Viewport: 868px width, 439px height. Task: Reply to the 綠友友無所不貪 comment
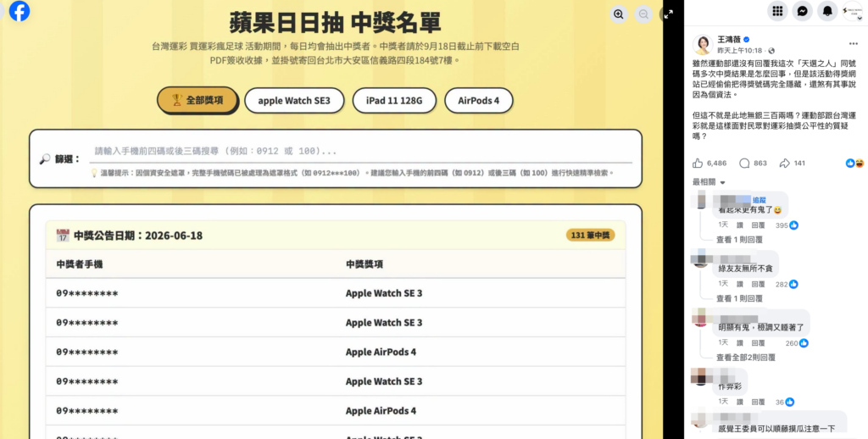coord(758,284)
